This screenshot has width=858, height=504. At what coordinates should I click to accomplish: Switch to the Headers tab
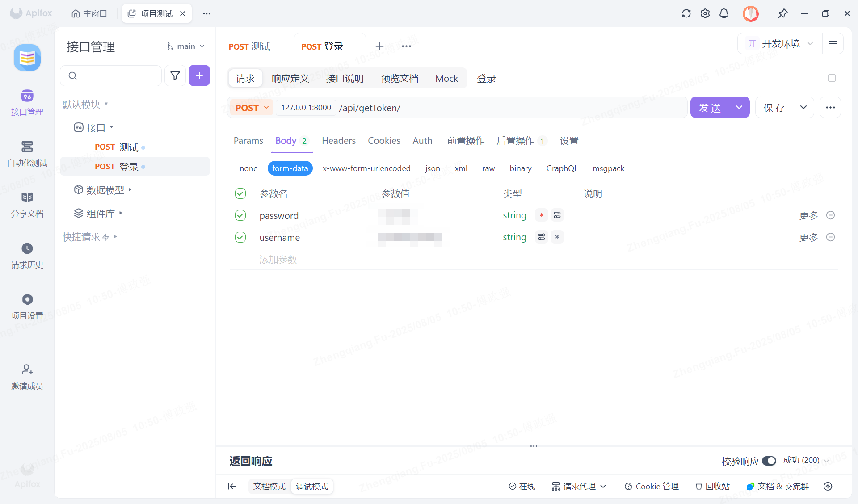338,140
